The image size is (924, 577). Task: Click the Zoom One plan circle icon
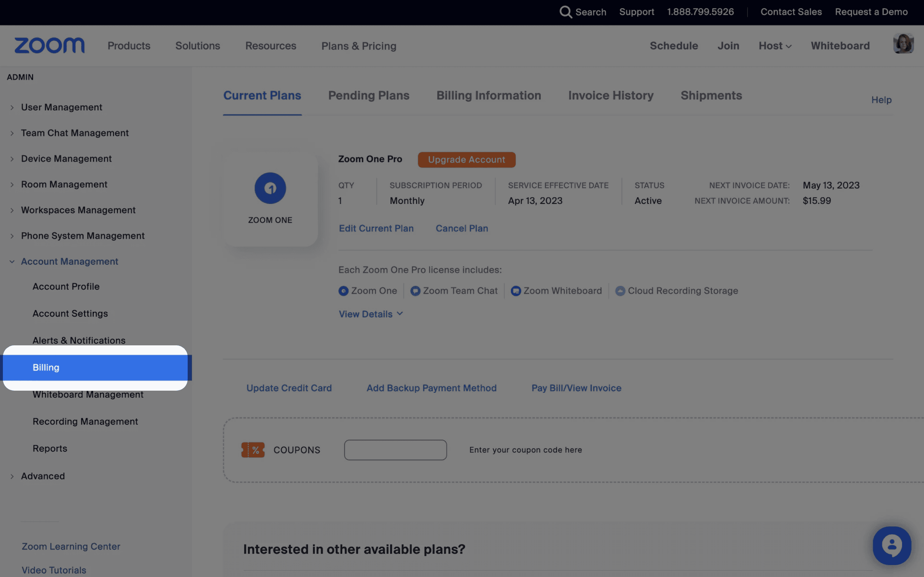[270, 188]
